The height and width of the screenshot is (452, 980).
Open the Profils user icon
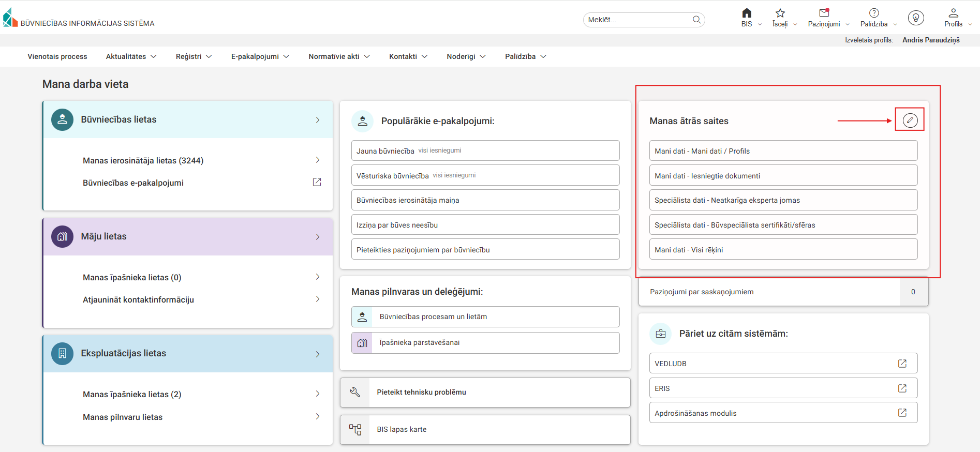pos(953,13)
